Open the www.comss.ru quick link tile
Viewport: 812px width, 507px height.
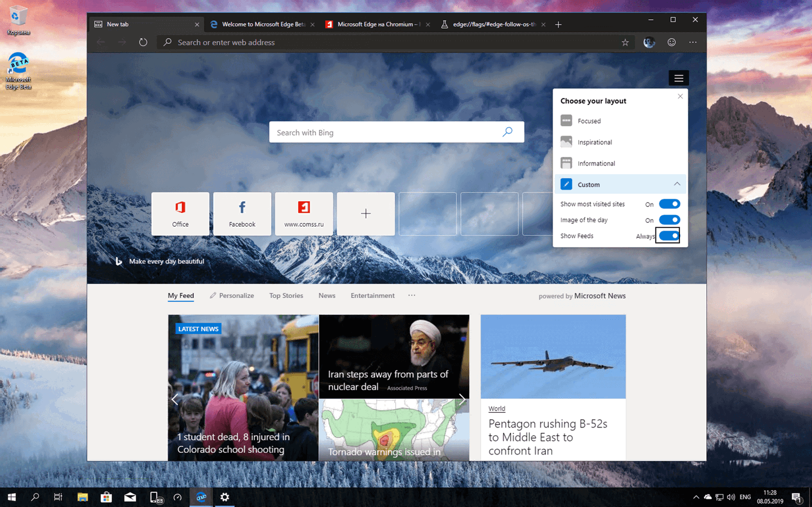point(304,214)
